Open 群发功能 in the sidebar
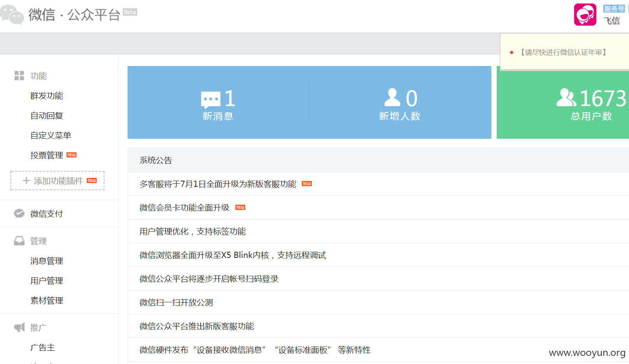Screen dimensions: 629x364 47,96
